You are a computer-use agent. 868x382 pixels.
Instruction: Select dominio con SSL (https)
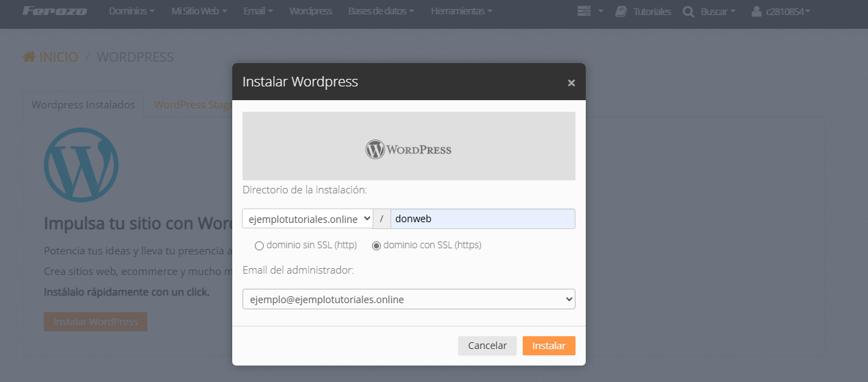point(376,246)
